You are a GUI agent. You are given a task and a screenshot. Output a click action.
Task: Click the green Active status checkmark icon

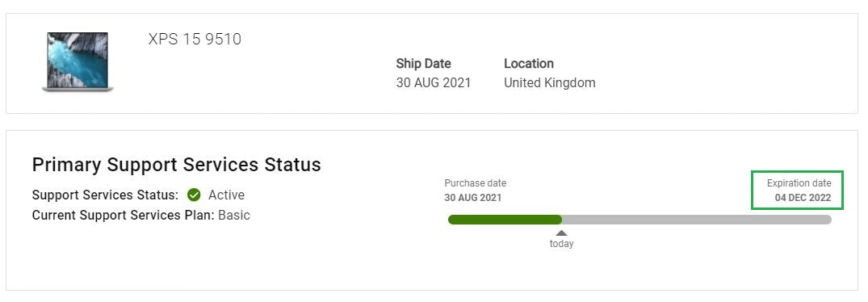pyautogui.click(x=194, y=195)
